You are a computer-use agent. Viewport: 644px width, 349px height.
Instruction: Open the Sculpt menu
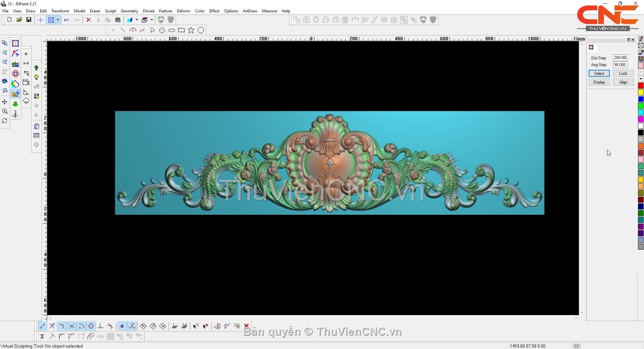pyautogui.click(x=111, y=11)
